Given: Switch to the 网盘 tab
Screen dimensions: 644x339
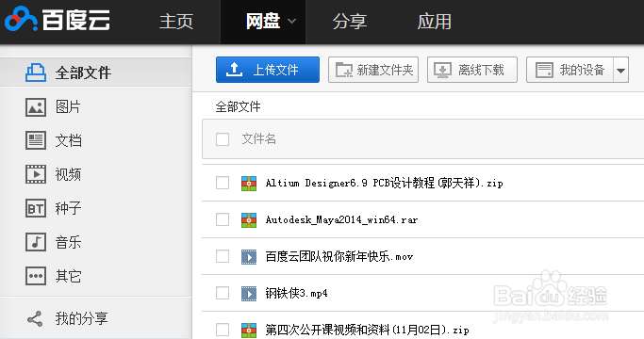Looking at the screenshot, I should pos(263,22).
